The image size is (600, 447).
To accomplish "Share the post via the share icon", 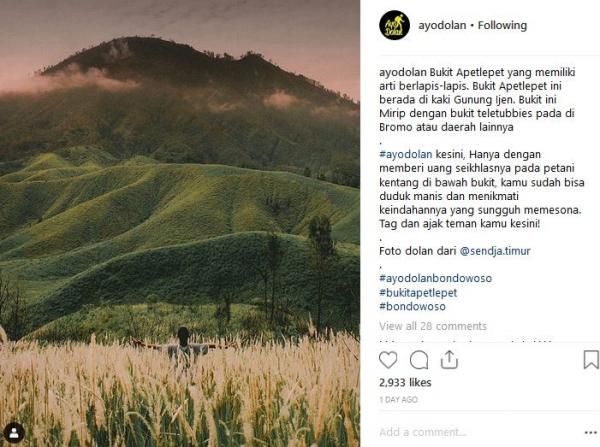I will click(449, 360).
